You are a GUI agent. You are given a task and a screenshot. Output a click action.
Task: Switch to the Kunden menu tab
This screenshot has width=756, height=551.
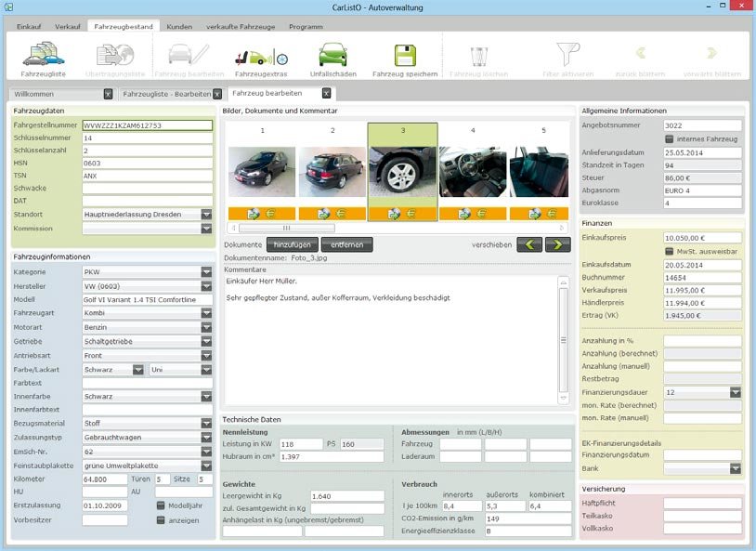[x=181, y=27]
